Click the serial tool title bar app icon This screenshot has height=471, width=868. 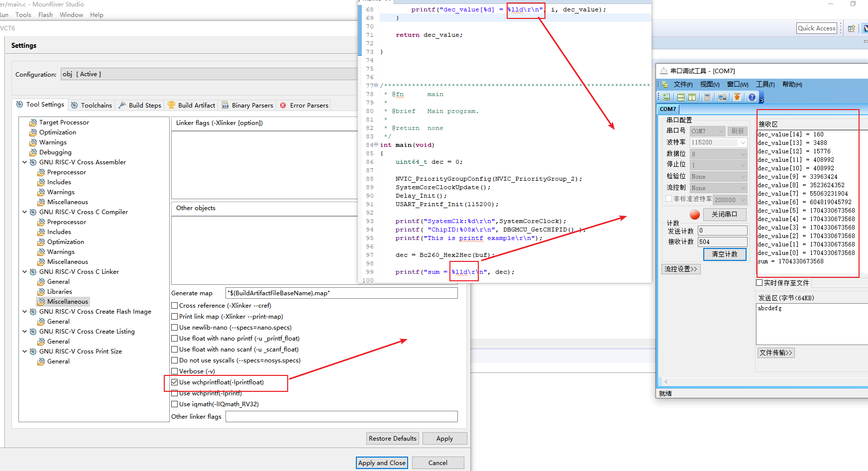(x=663, y=71)
